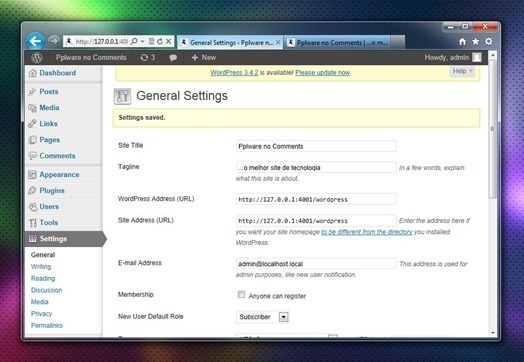
Task: Click the WordPress logo in admin bar
Action: [x=37, y=58]
